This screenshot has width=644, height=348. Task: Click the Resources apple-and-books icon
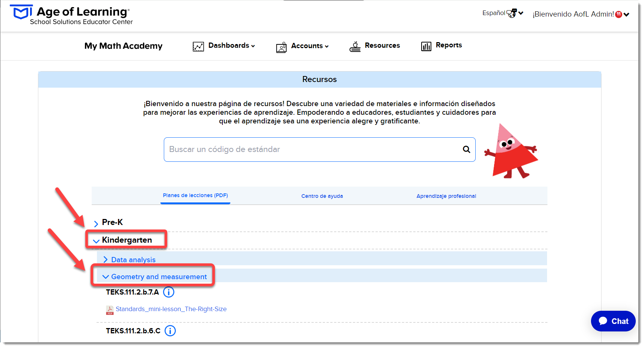(x=355, y=46)
